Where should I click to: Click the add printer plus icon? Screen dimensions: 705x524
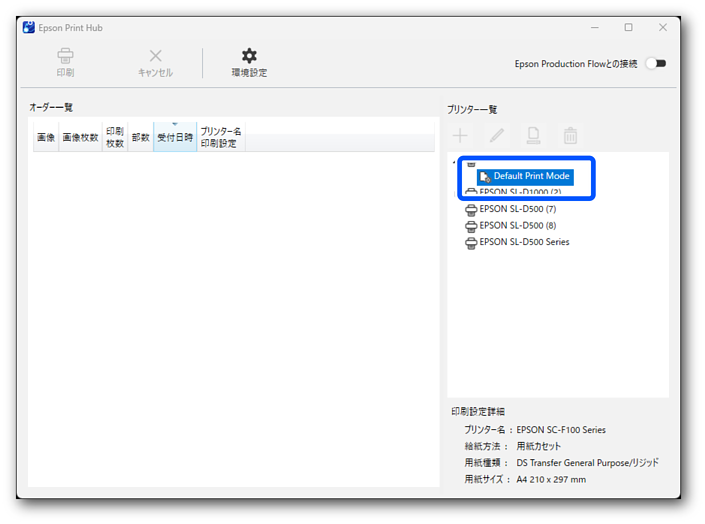click(x=460, y=136)
